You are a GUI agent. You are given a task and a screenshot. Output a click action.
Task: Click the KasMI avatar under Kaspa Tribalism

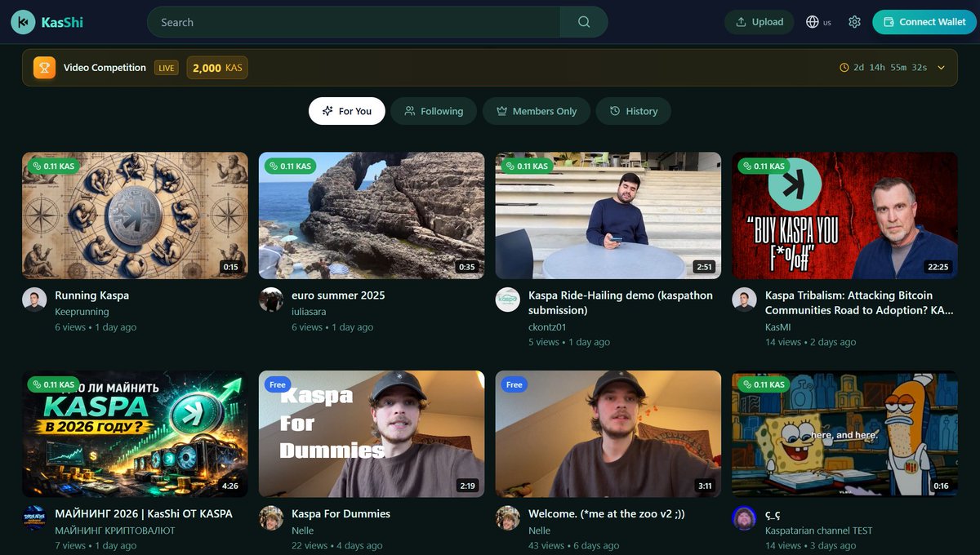(x=744, y=300)
